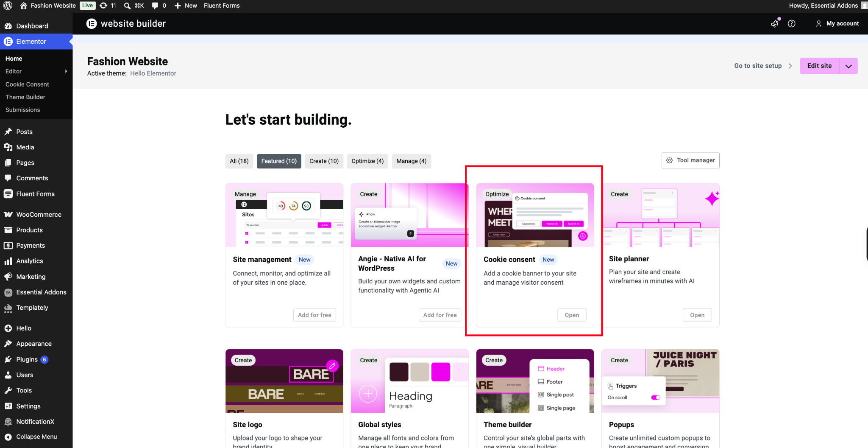The height and width of the screenshot is (448, 868).
Task: Select the Featured (10) filter tab
Action: [279, 161]
